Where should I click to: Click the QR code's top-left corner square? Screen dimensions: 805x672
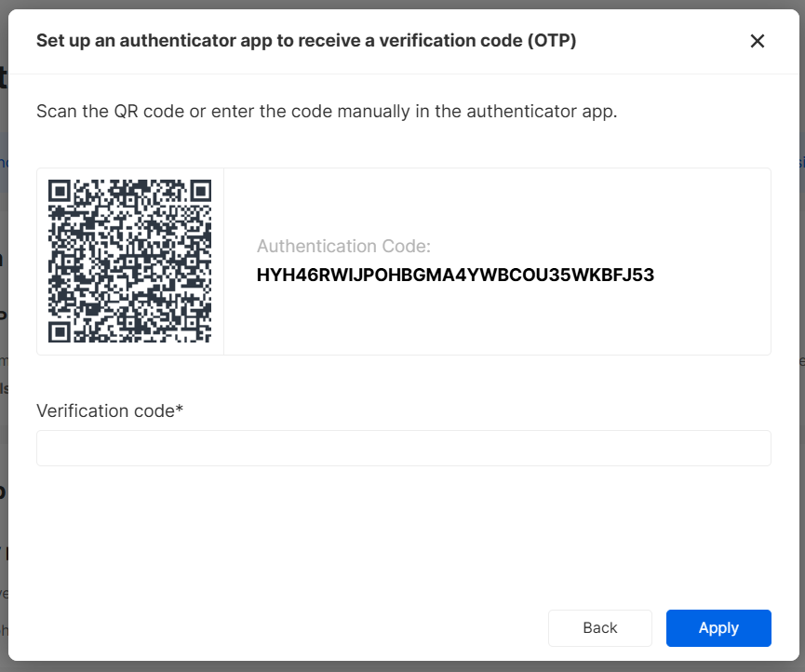pos(60,192)
